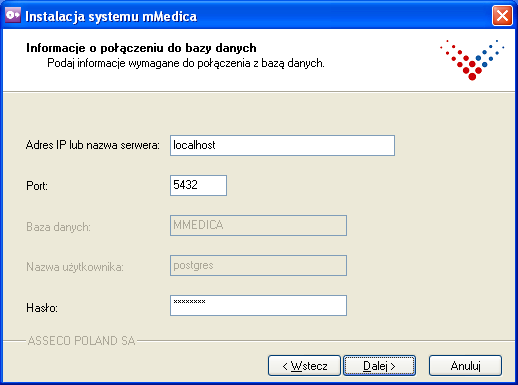The width and height of the screenshot is (518, 385).
Task: Click the mMedica installer title bar icon
Action: click(x=13, y=15)
